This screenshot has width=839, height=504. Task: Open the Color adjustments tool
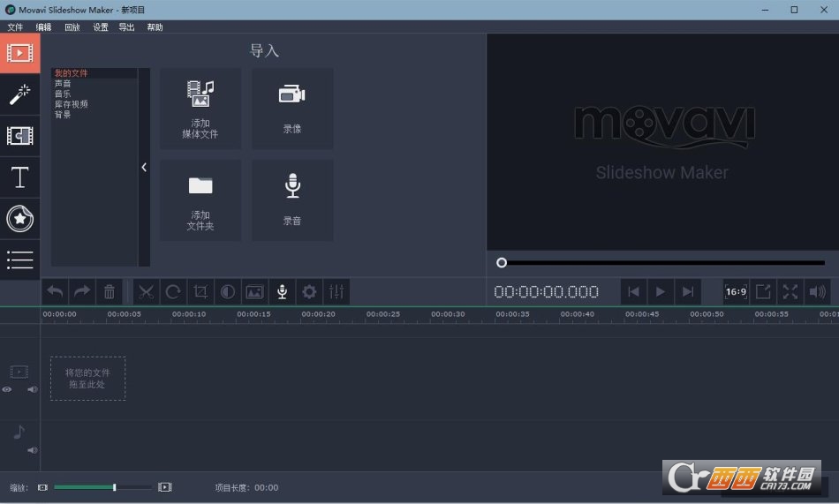[x=227, y=291]
